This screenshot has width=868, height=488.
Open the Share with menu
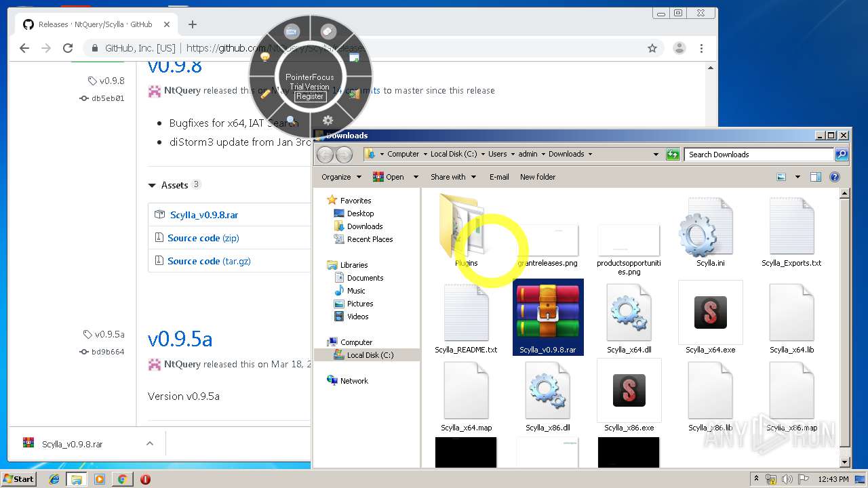point(452,177)
